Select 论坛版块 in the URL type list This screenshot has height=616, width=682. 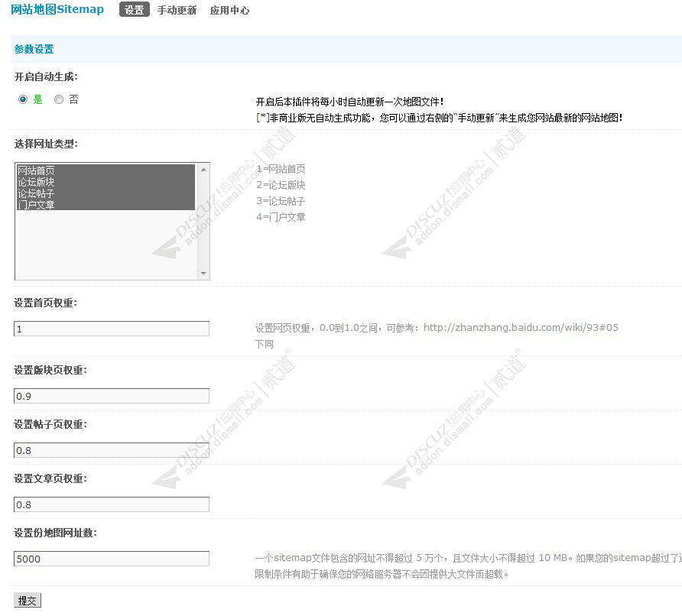click(x=106, y=182)
